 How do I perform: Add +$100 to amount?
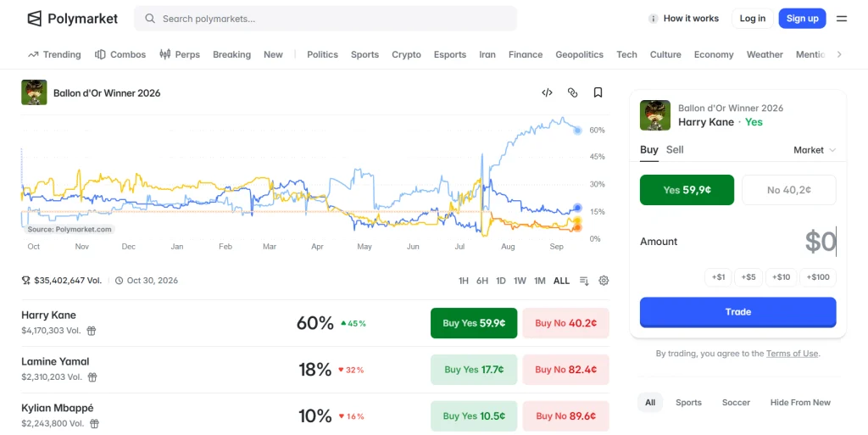click(818, 277)
